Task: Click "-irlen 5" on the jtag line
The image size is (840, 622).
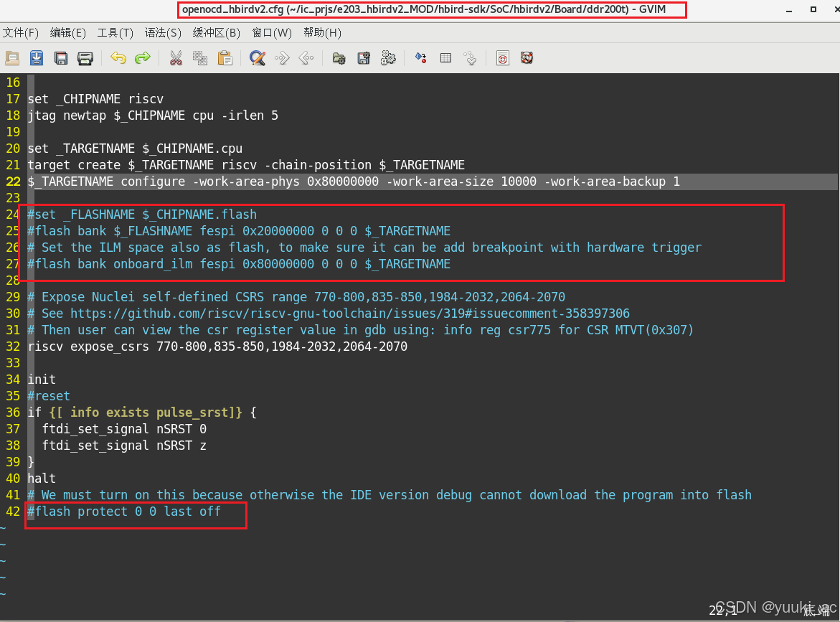Action: pyautogui.click(x=250, y=116)
